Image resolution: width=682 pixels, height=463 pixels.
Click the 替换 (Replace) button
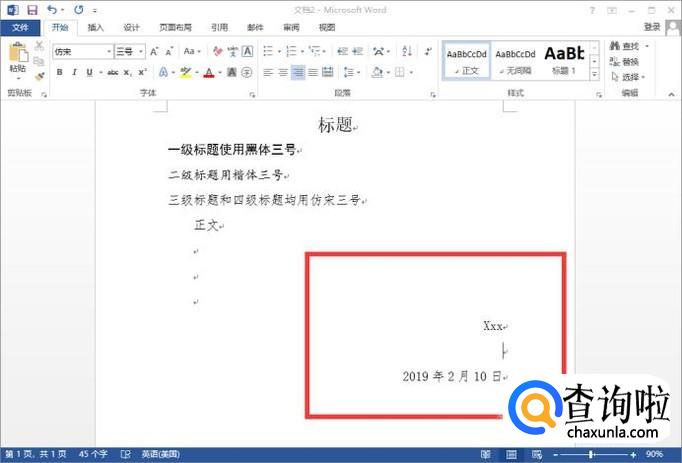624,61
